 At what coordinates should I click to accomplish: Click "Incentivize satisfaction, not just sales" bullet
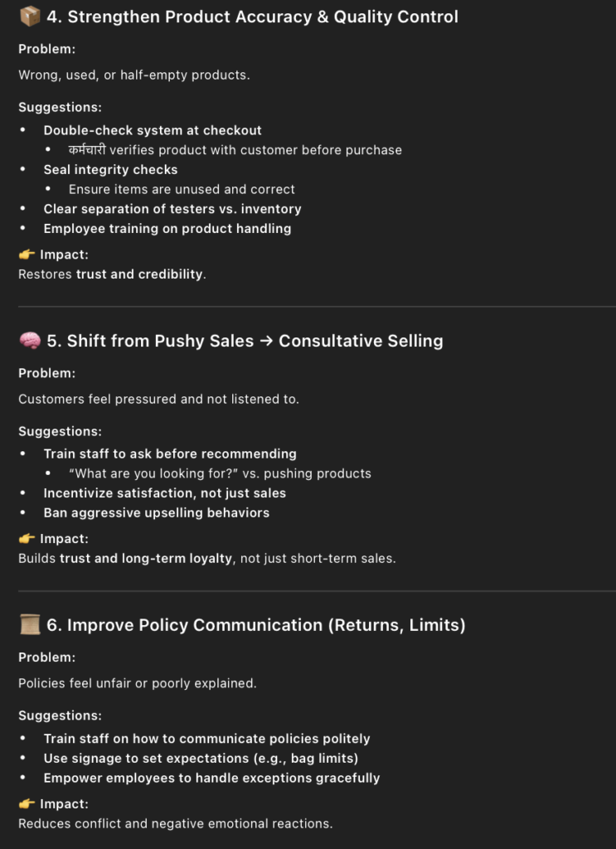point(165,493)
